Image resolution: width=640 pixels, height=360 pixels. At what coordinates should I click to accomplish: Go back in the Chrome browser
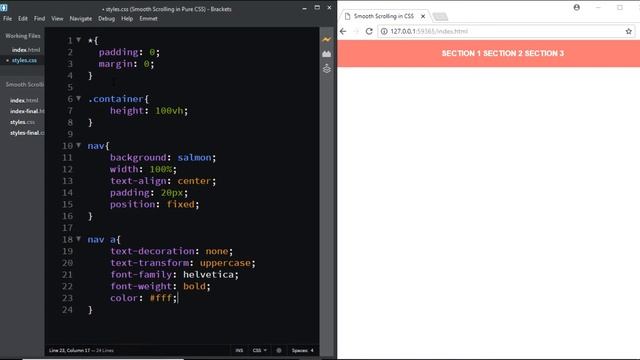tap(343, 31)
